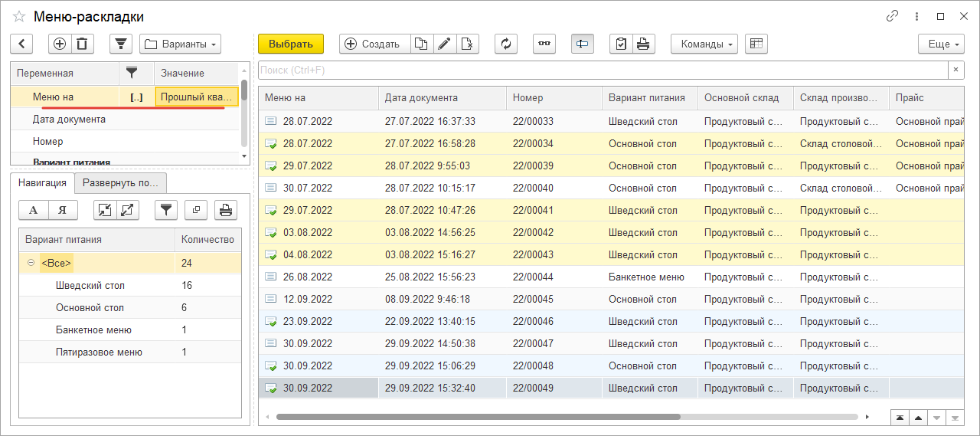Switch to the Развернуть по... tab

coord(120,182)
